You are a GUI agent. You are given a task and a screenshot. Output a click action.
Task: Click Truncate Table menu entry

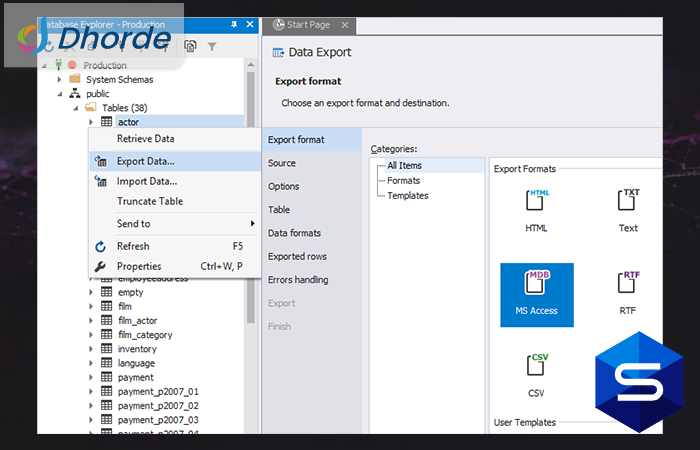click(150, 201)
